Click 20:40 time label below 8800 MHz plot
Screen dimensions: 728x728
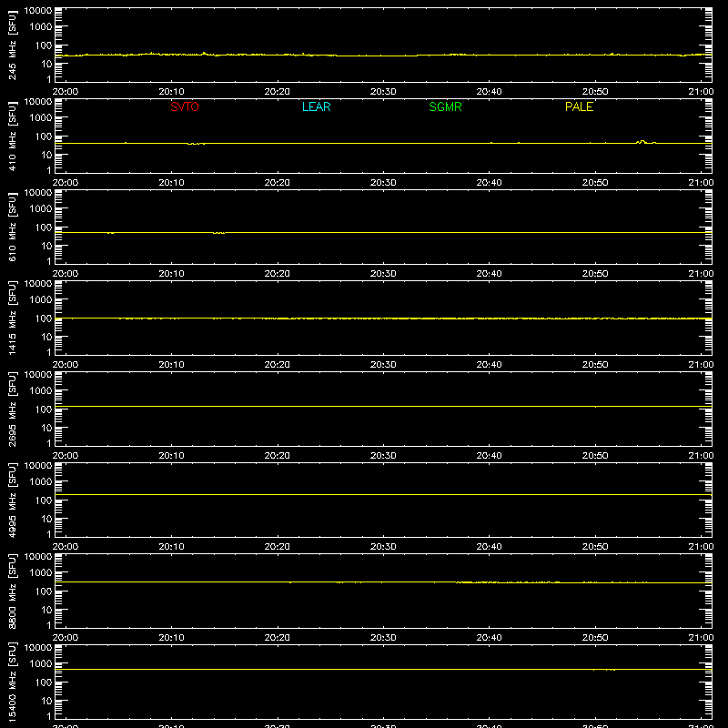coord(489,638)
